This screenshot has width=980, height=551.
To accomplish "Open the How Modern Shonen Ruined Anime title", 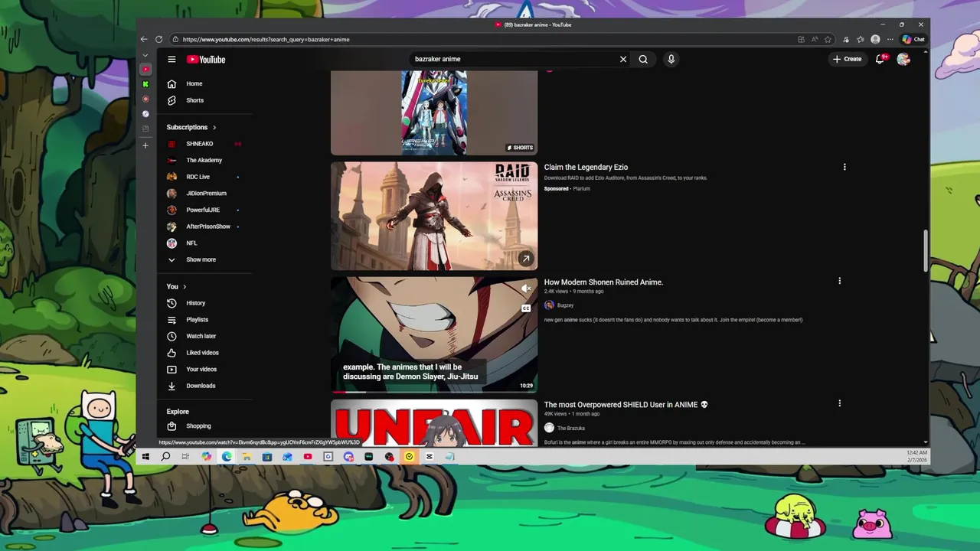I will 603,282.
